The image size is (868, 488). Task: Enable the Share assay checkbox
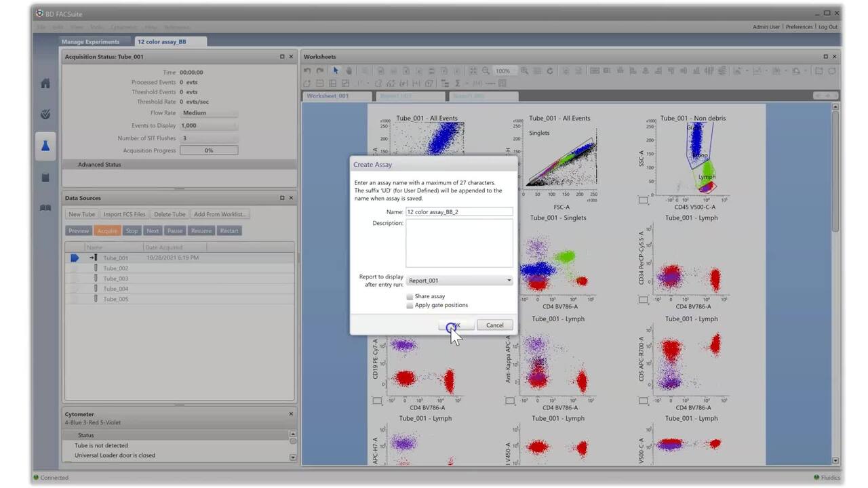(410, 297)
